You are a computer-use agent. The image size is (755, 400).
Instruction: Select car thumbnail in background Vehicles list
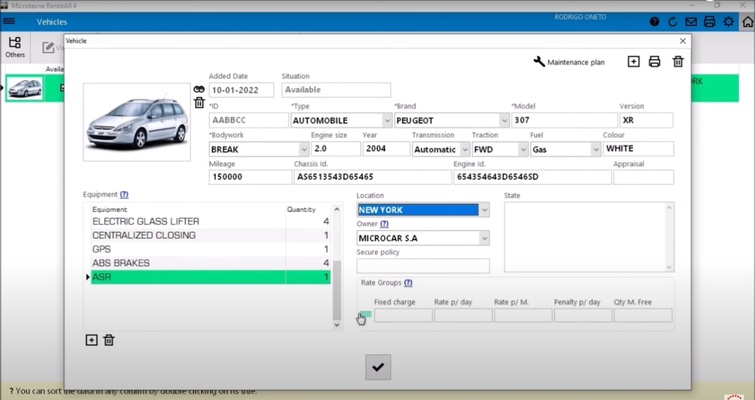(x=25, y=88)
